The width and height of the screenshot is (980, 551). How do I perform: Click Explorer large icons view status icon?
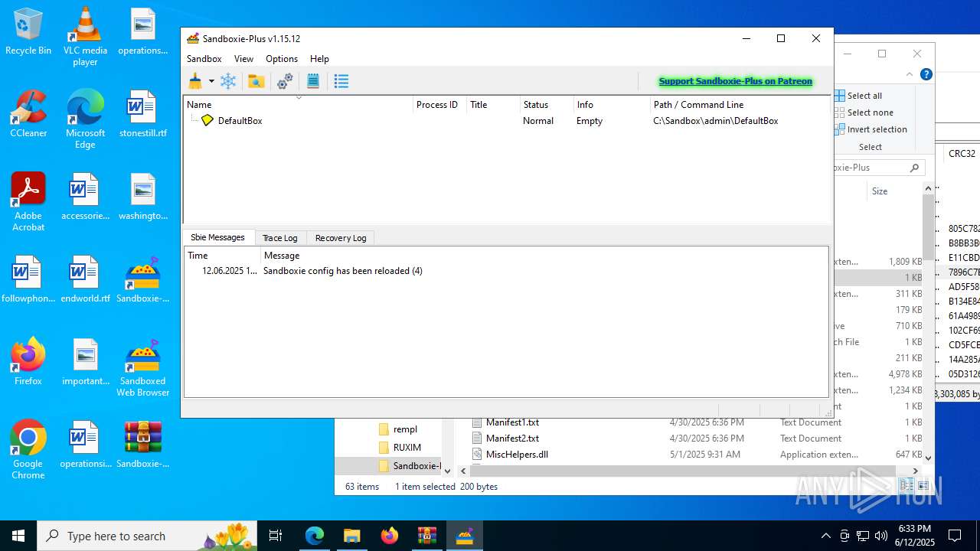pyautogui.click(x=923, y=486)
